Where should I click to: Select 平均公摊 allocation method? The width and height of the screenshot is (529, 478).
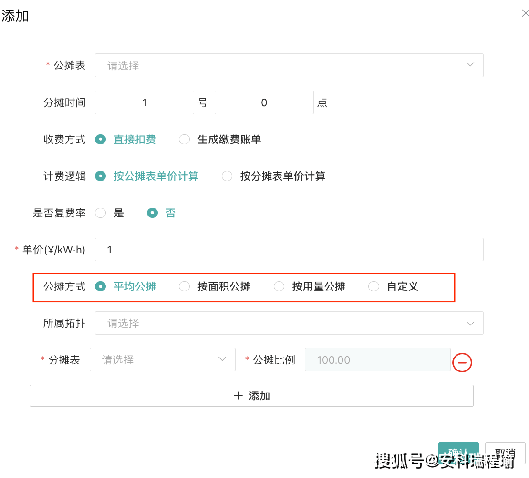(x=126, y=286)
